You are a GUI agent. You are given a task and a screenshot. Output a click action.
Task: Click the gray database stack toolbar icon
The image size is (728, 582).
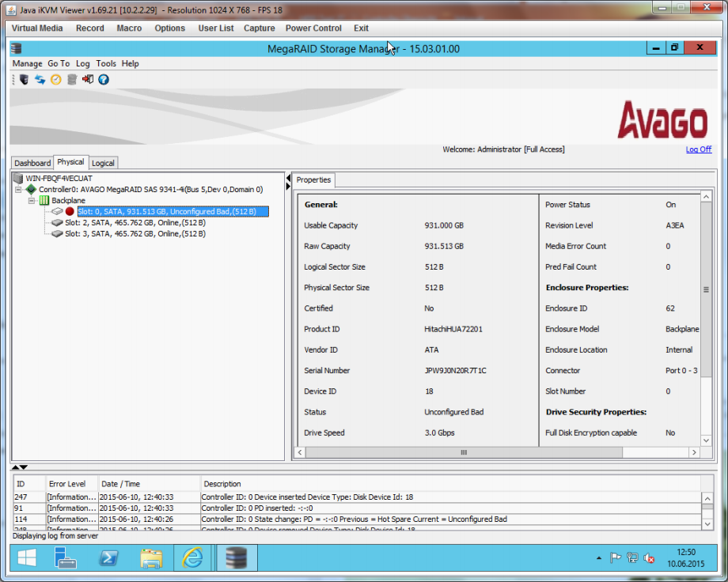pos(72,79)
